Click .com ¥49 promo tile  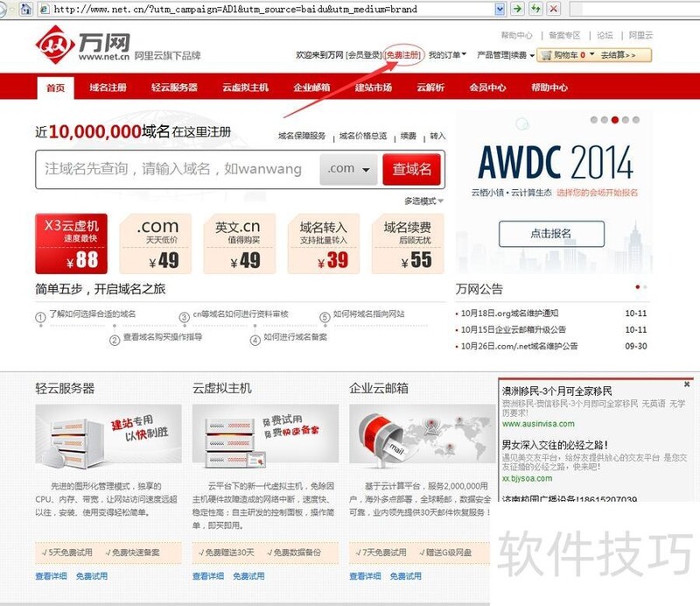click(x=156, y=243)
